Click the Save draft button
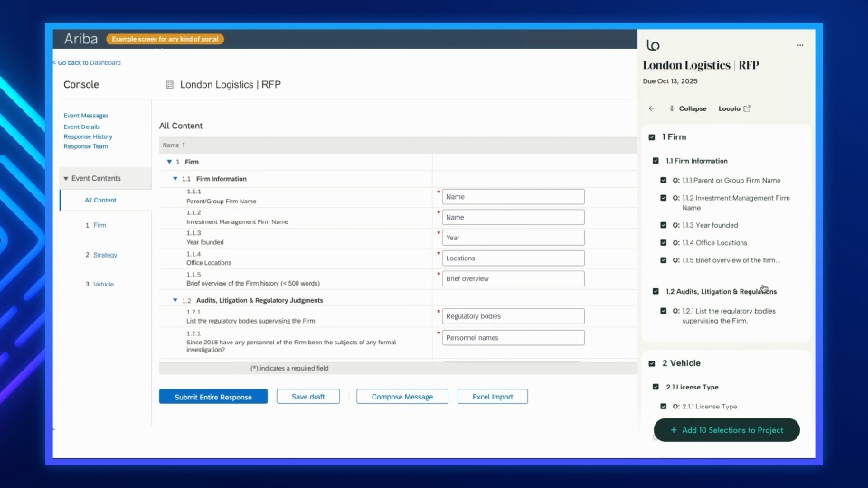 click(307, 397)
